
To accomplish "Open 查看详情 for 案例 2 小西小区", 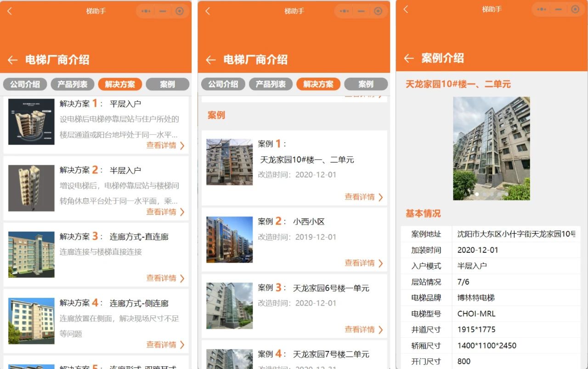I will [364, 263].
